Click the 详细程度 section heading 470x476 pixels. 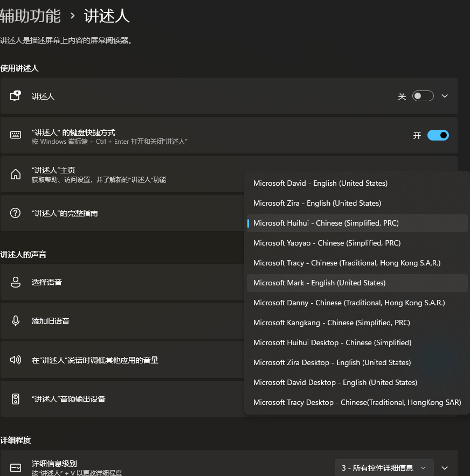pos(16,440)
